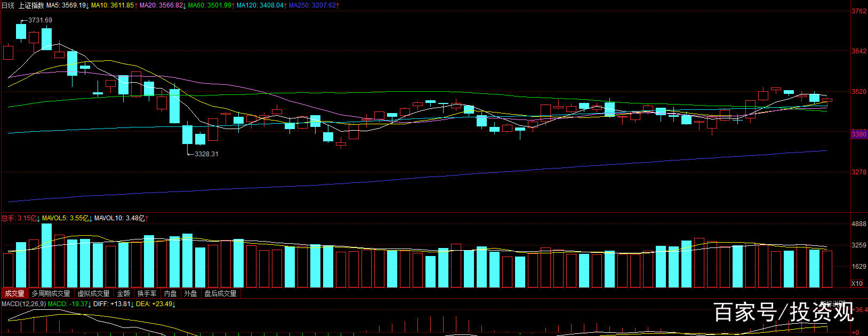
Task: Select the 盘后成交量 tab
Action: 220,293
